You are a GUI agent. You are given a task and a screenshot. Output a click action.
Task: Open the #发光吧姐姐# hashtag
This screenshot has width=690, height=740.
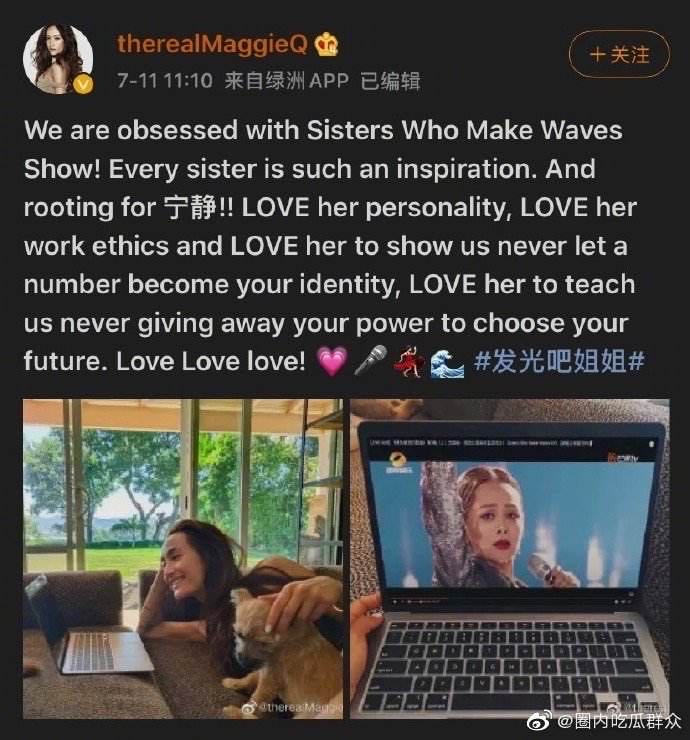tap(559, 362)
